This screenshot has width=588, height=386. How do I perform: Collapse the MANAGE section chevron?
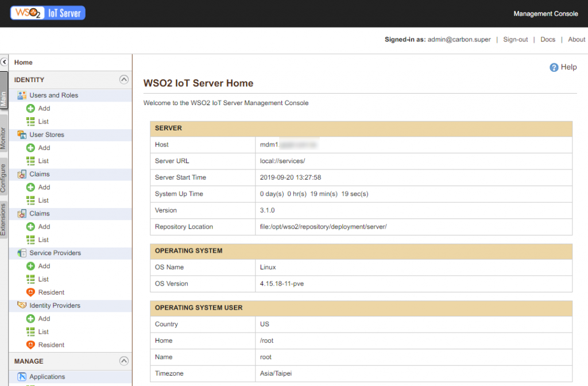point(124,361)
